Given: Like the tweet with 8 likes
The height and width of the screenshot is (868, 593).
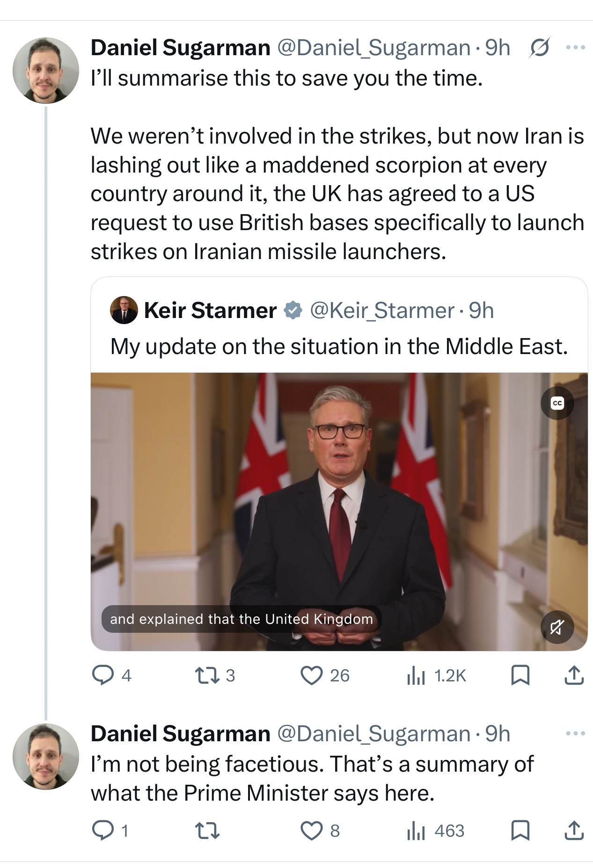Looking at the screenshot, I should (x=312, y=831).
